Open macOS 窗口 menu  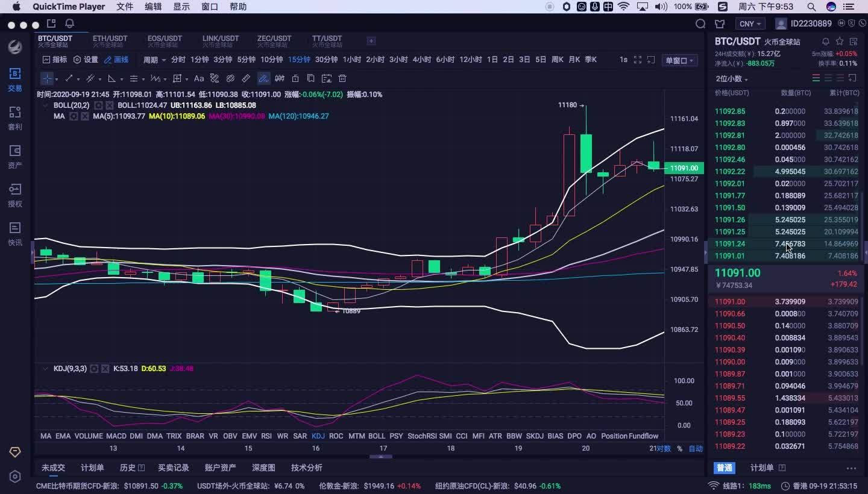click(210, 7)
